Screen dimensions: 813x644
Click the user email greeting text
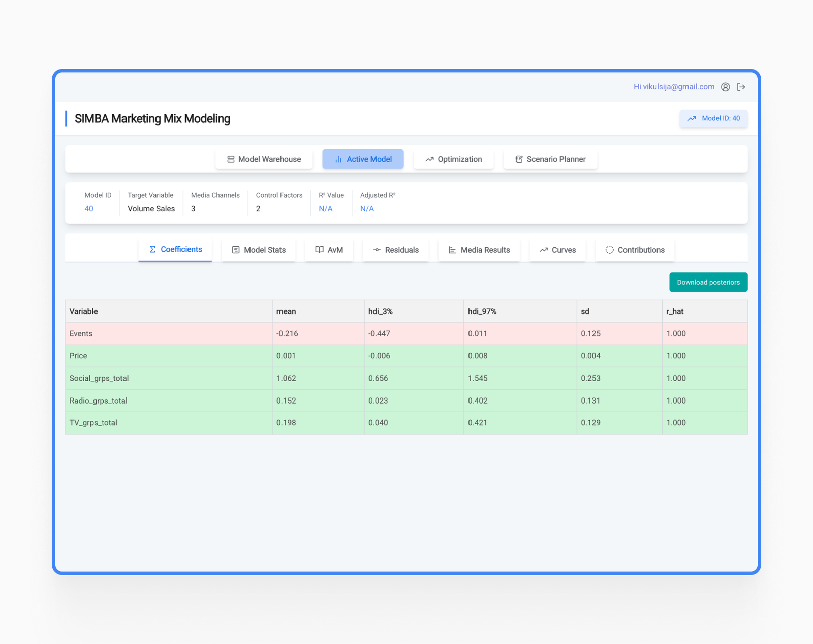click(673, 87)
